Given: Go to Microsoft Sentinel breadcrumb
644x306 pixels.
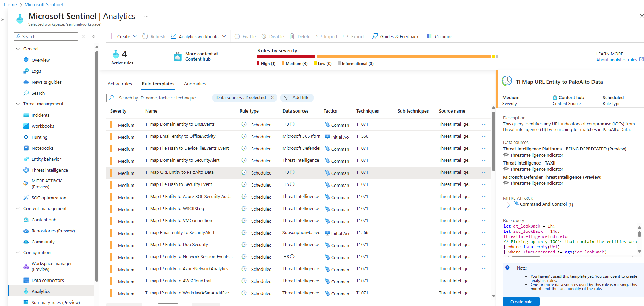Looking at the screenshot, I should (44, 4).
